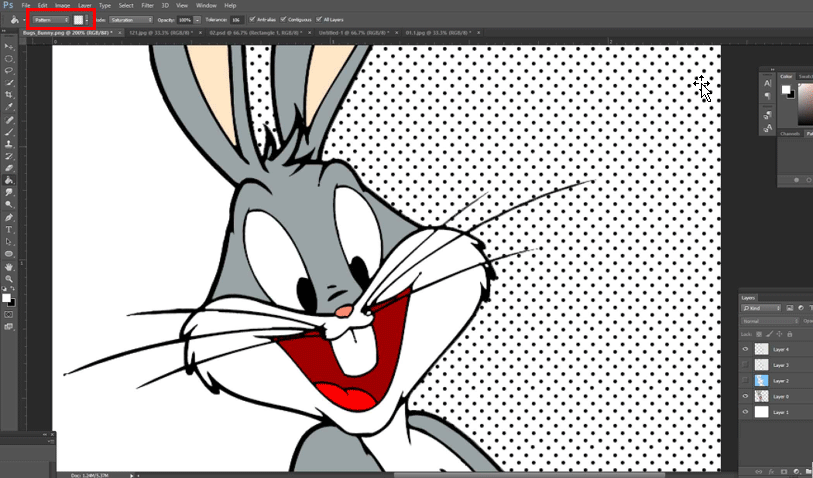Select the Eyedropper tool
Screen dimensions: 813x478
[9, 106]
